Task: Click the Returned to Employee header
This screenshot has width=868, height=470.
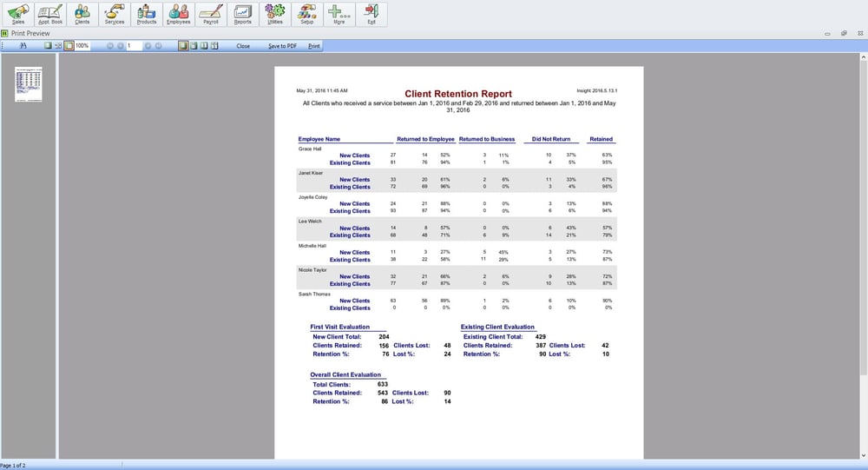Action: pyautogui.click(x=425, y=139)
